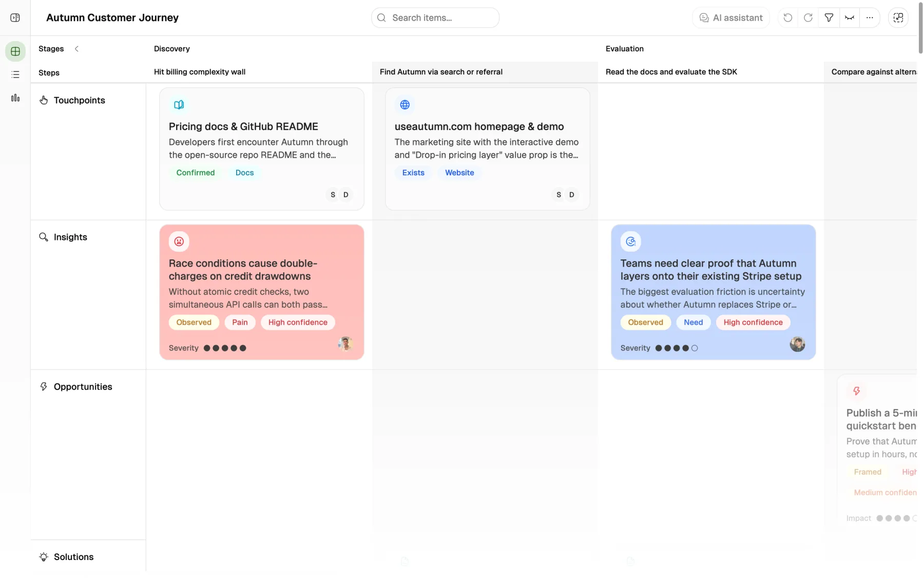
Task: Click the Website tag
Action: (459, 173)
